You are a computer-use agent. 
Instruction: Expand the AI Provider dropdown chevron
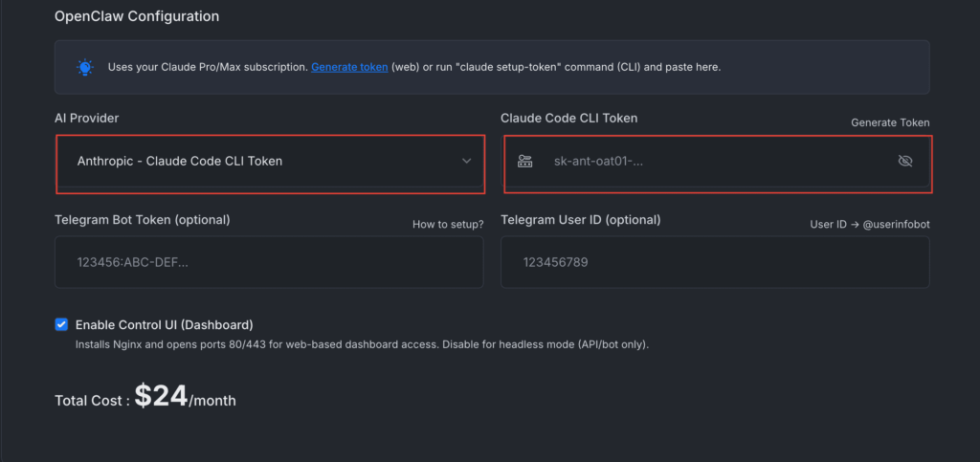tap(467, 161)
